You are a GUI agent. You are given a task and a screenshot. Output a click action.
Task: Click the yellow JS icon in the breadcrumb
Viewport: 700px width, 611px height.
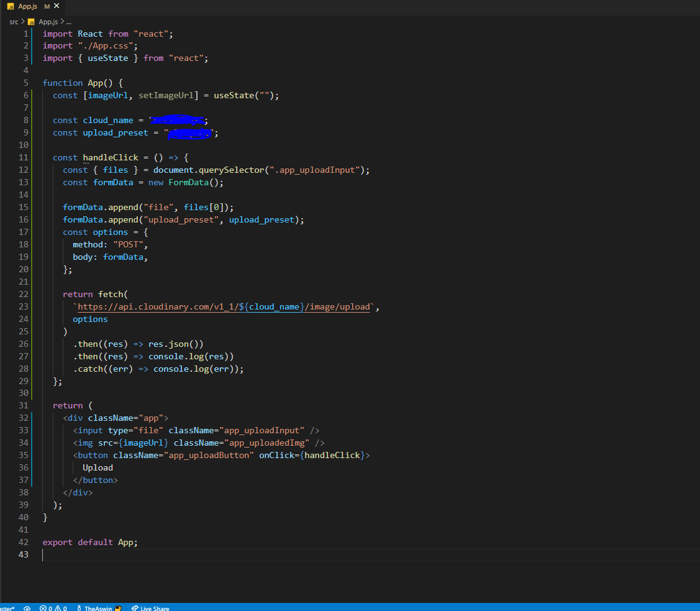[x=32, y=21]
